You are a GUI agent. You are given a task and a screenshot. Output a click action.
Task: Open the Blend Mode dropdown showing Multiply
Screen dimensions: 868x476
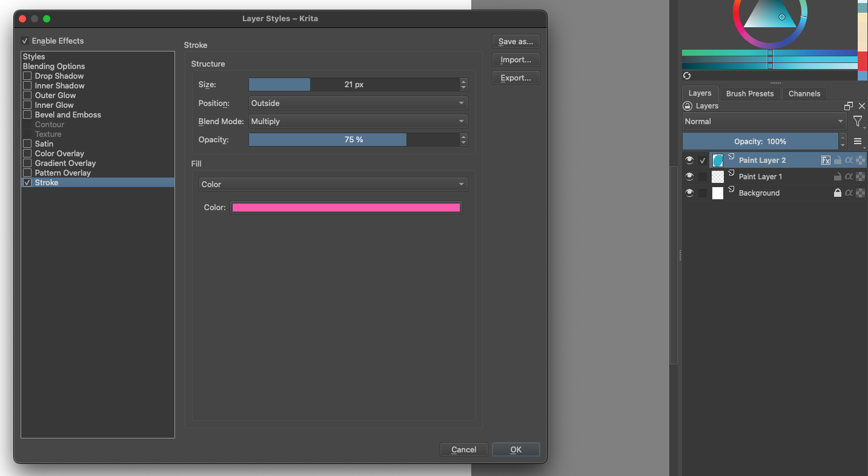(358, 122)
